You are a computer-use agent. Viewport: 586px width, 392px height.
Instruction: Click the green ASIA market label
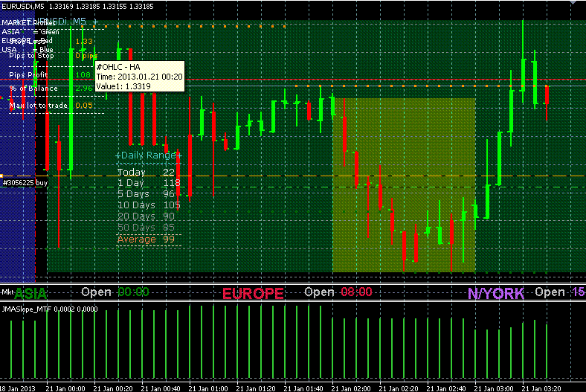tap(30, 294)
